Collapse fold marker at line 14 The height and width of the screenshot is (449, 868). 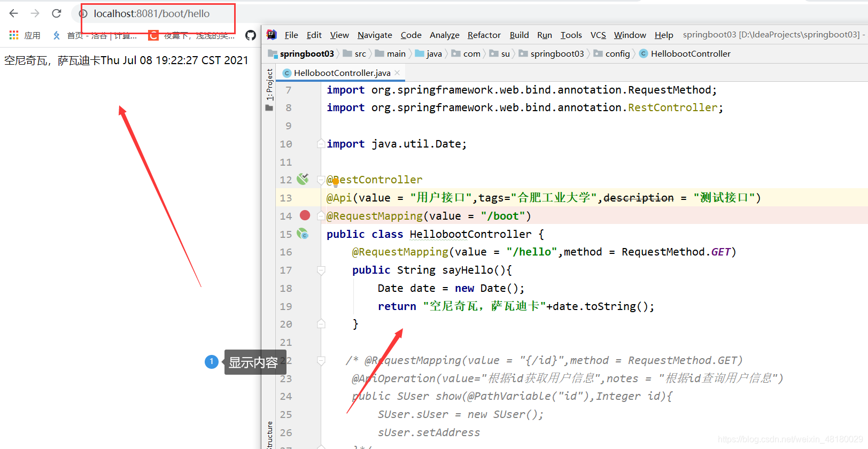(321, 215)
